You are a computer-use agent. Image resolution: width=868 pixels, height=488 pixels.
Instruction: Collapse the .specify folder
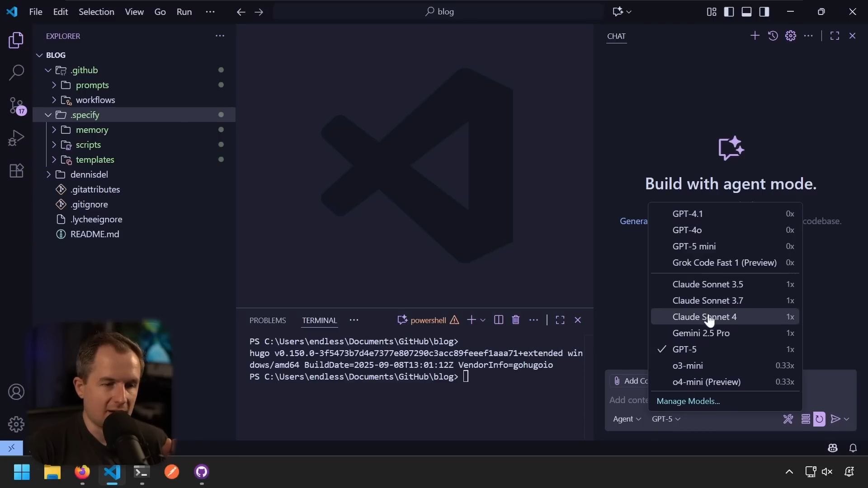[85, 115]
